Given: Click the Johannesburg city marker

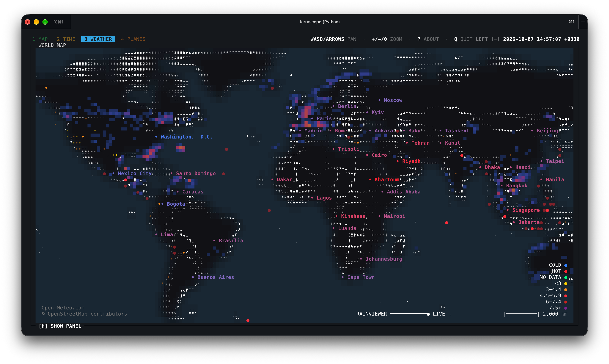Looking at the screenshot, I should [361, 259].
